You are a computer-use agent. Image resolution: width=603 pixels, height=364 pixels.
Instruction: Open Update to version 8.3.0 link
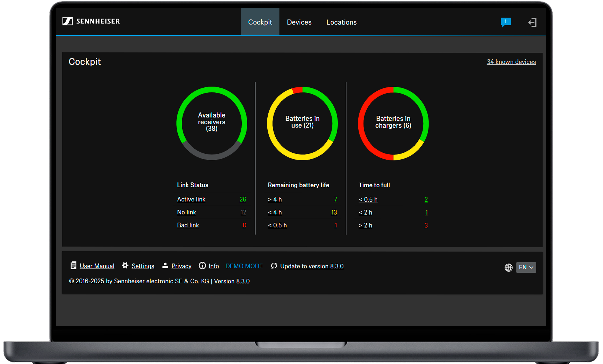(312, 266)
